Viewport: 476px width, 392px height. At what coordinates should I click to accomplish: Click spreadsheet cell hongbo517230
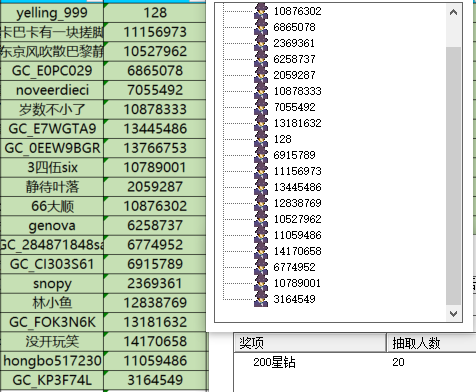[x=52, y=361]
